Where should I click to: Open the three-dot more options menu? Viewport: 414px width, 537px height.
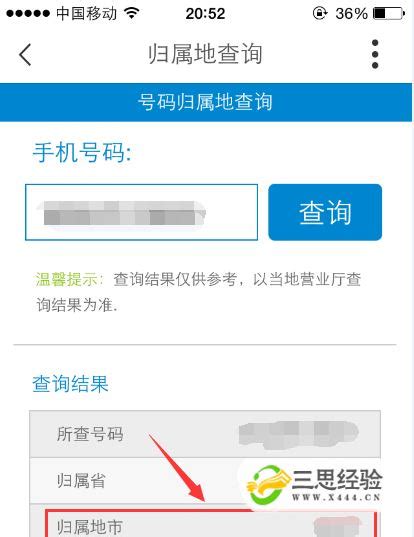coord(375,54)
